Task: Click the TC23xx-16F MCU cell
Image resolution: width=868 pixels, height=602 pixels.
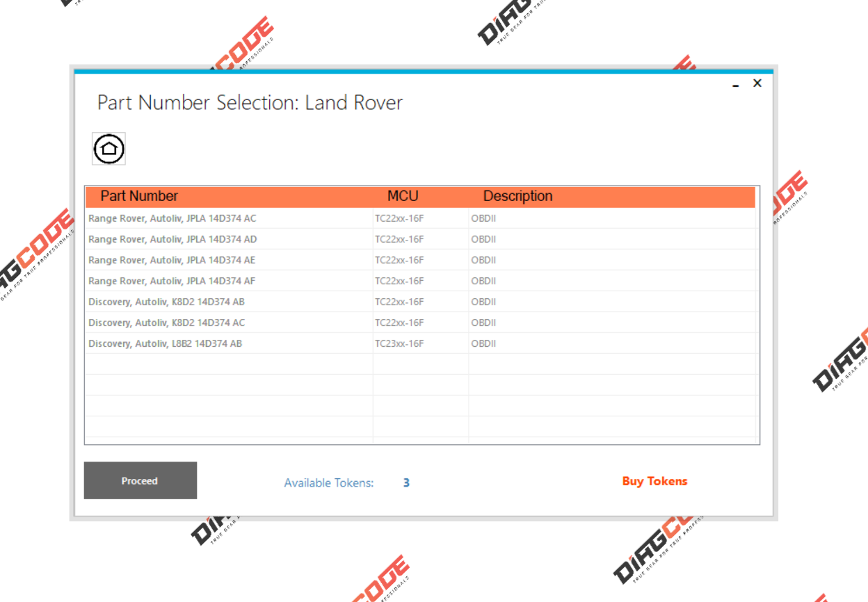Action: pyautogui.click(x=421, y=343)
